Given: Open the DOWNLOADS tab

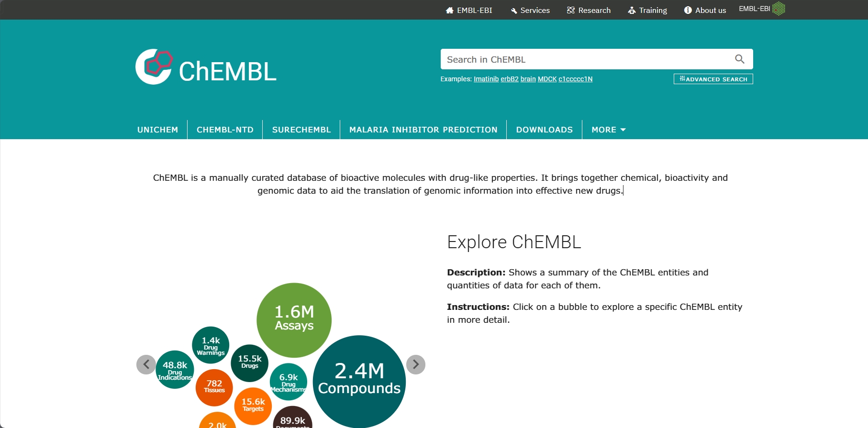Looking at the screenshot, I should click(545, 130).
